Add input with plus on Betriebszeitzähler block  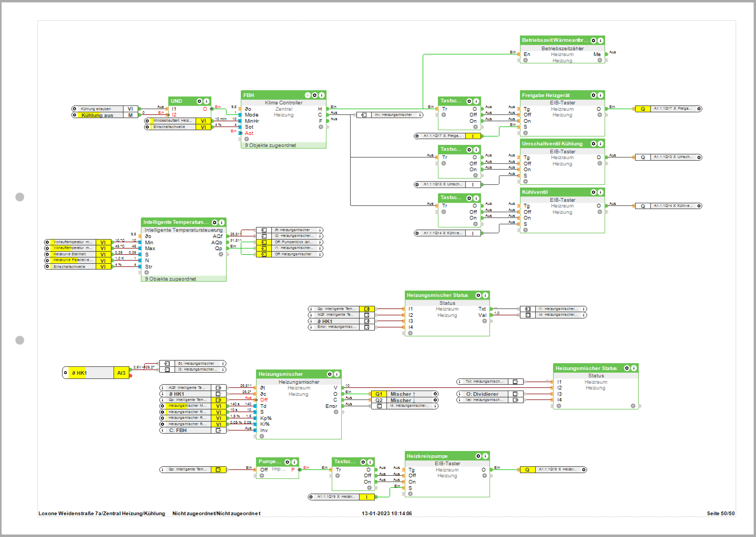click(x=525, y=60)
